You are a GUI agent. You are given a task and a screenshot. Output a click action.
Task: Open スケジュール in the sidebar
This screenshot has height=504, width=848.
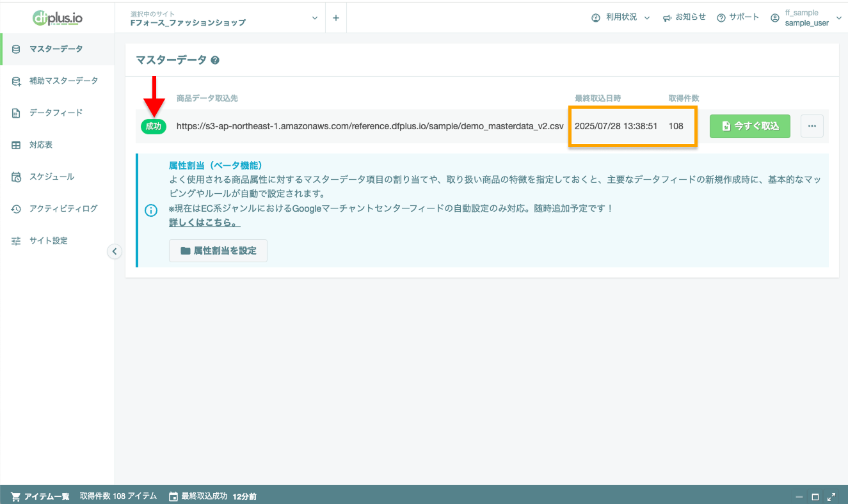[58, 177]
